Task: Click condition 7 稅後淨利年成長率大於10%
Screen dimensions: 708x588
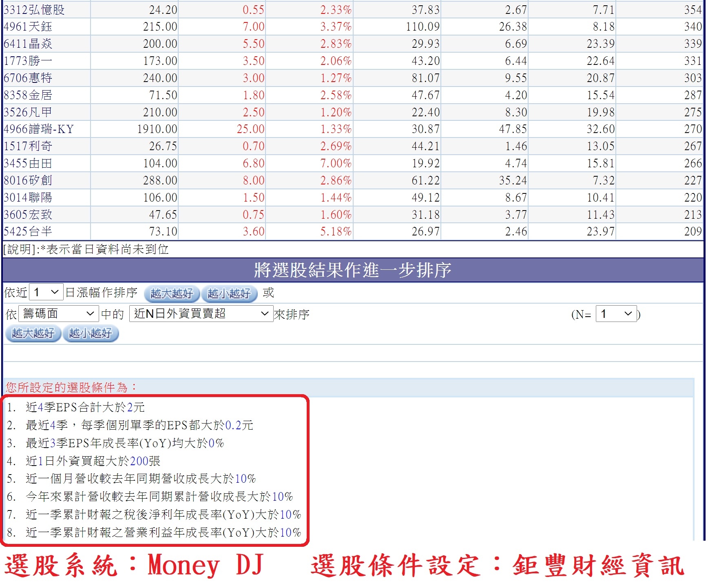Action: [163, 515]
